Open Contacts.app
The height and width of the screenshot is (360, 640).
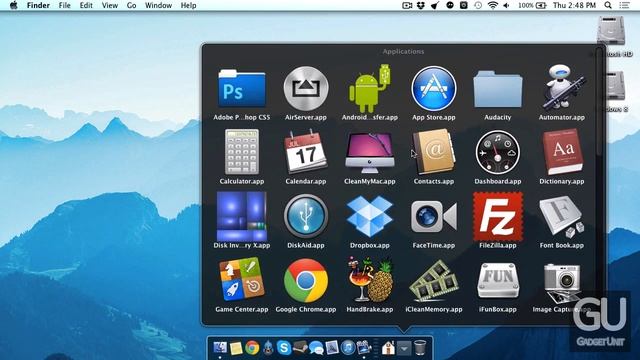tap(433, 152)
